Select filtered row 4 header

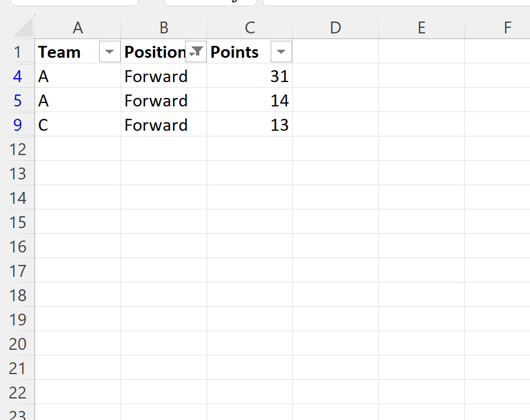17,76
